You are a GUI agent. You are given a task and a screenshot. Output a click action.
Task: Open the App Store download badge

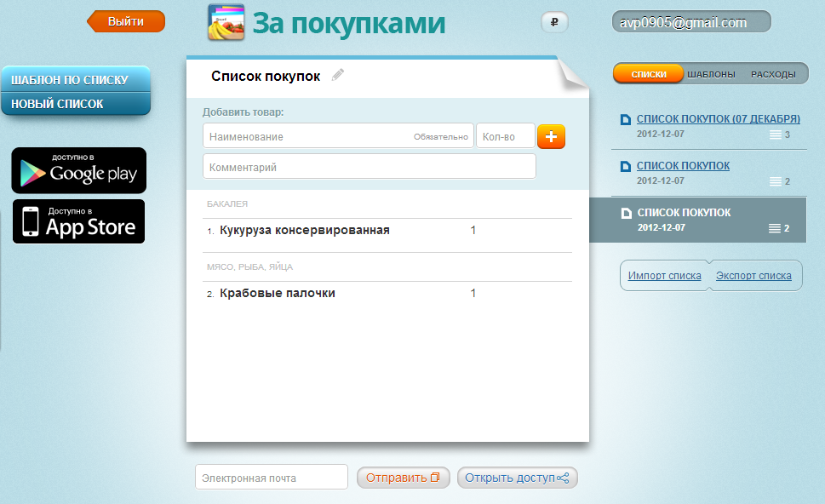78,221
